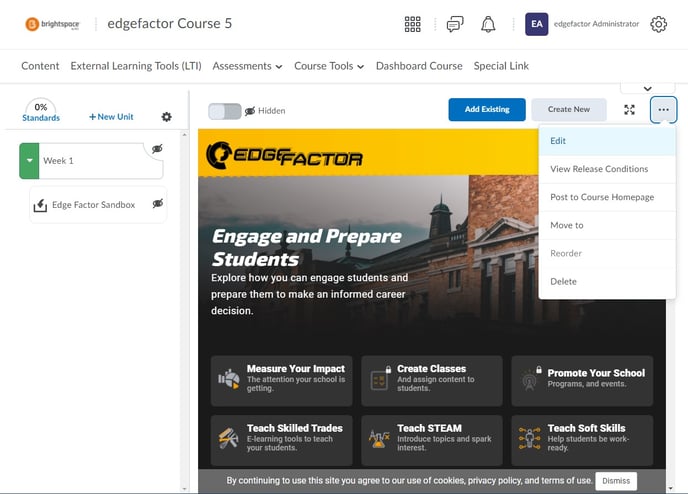Image resolution: width=688 pixels, height=494 pixels.
Task: Select the Week 1 unit
Action: [x=91, y=161]
